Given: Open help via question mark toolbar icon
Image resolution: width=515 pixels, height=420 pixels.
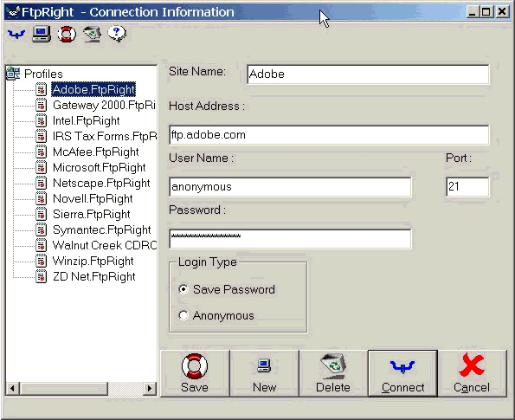Looking at the screenshot, I should 117,34.
